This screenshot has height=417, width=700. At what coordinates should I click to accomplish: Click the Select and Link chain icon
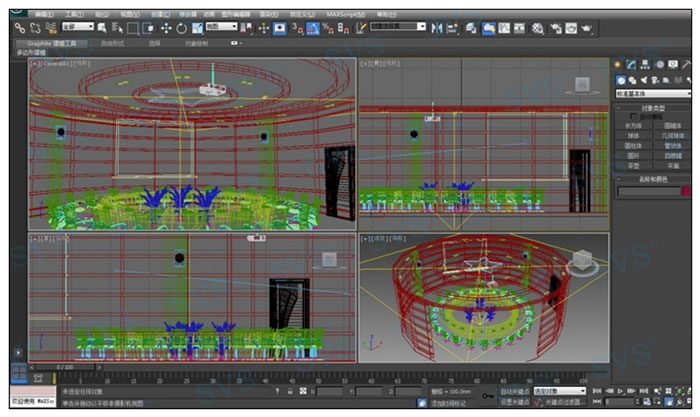[19, 28]
